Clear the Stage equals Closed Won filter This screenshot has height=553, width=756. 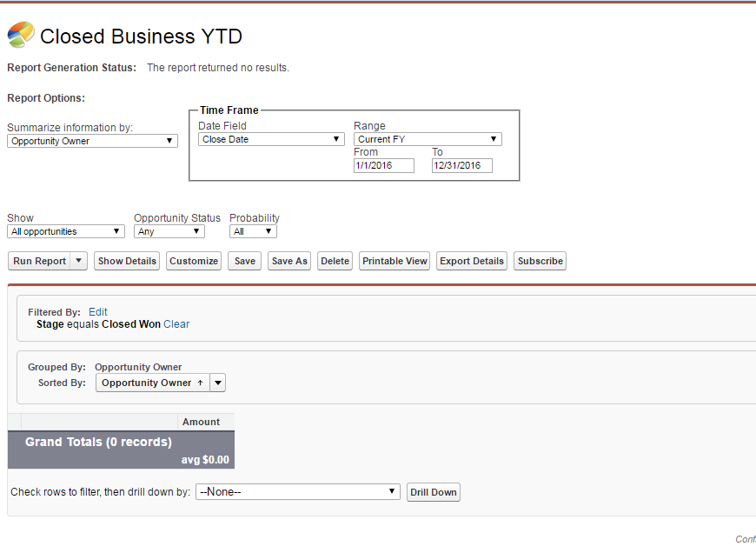click(176, 324)
